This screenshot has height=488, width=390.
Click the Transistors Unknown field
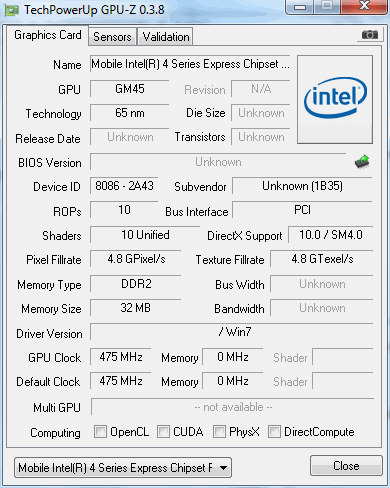(x=261, y=137)
